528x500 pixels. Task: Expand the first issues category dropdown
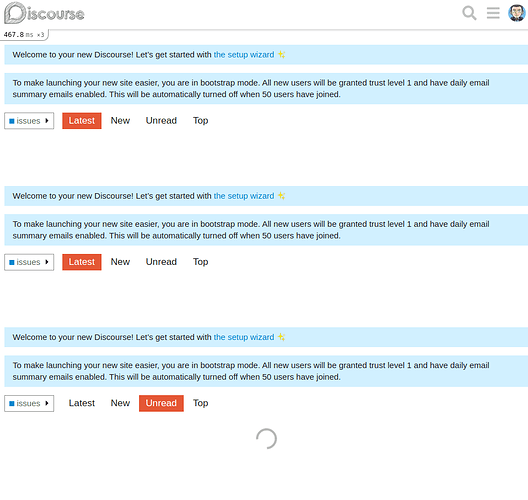tap(29, 121)
